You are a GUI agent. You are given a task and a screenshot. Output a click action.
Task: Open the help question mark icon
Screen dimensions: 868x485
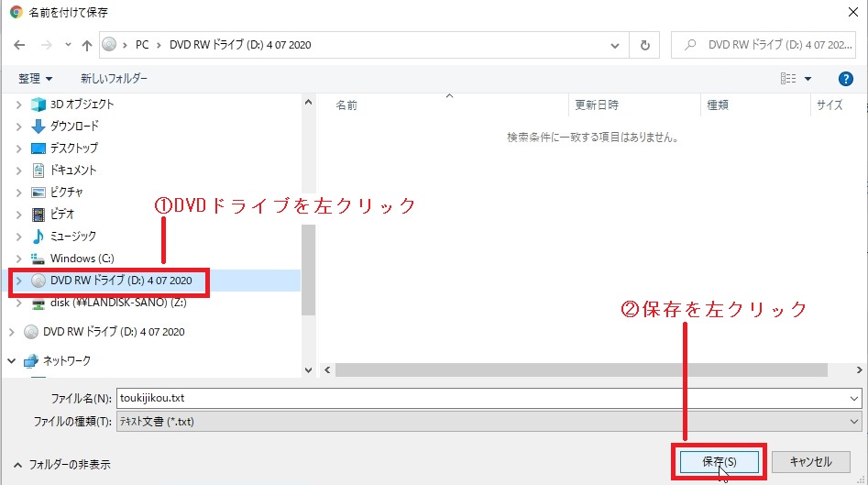846,79
